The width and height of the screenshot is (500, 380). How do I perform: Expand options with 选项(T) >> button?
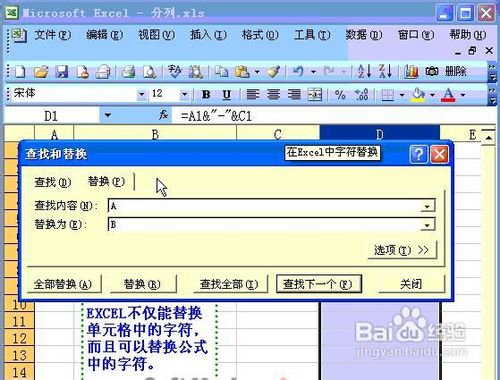(401, 250)
